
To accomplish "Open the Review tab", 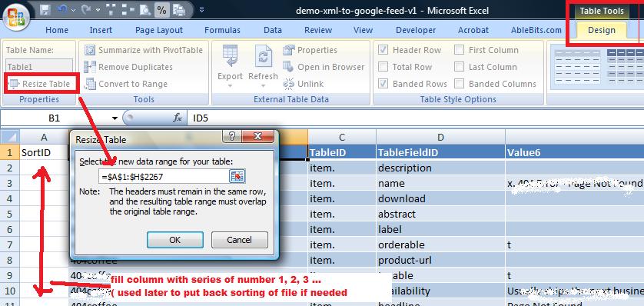I will (x=318, y=30).
